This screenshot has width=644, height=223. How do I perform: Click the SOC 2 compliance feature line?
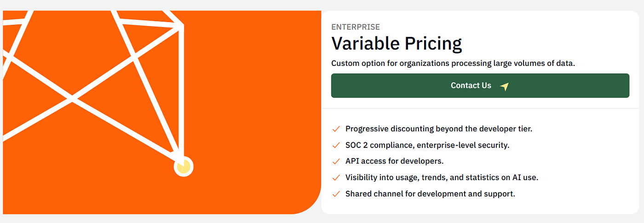427,145
